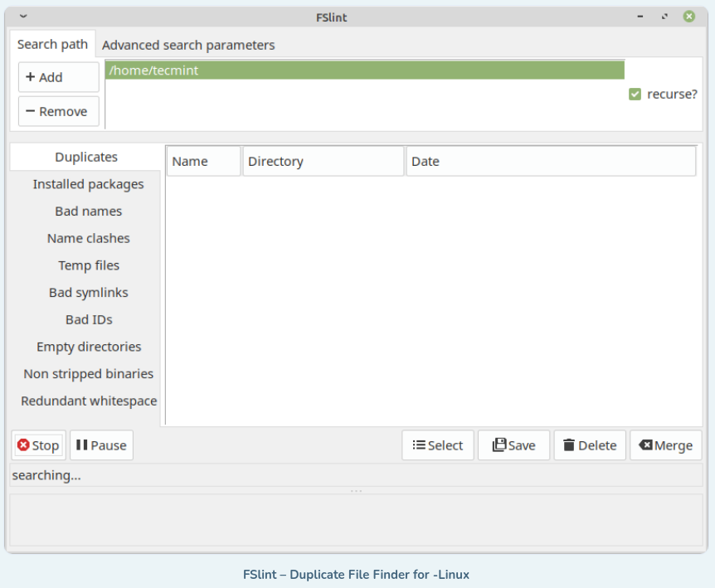
Task: Click the Merge backspace-arrow icon
Action: pyautogui.click(x=644, y=445)
